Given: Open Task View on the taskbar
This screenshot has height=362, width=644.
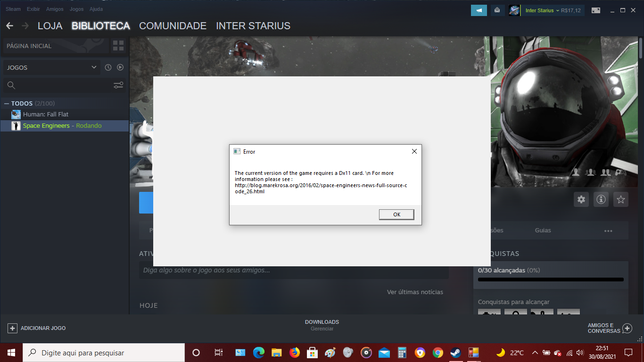Looking at the screenshot, I should click(x=219, y=353).
